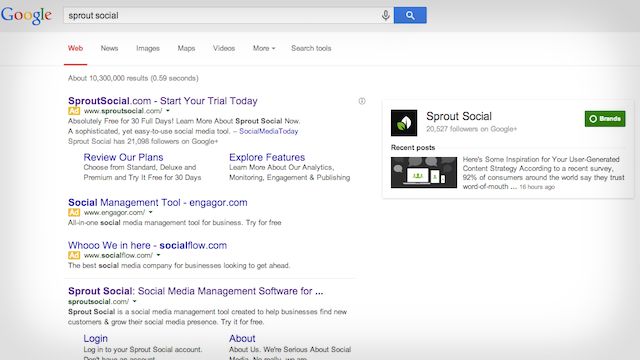Click Sprout Social leaf logo in Google+ panel
640x360 pixels.
point(404,122)
